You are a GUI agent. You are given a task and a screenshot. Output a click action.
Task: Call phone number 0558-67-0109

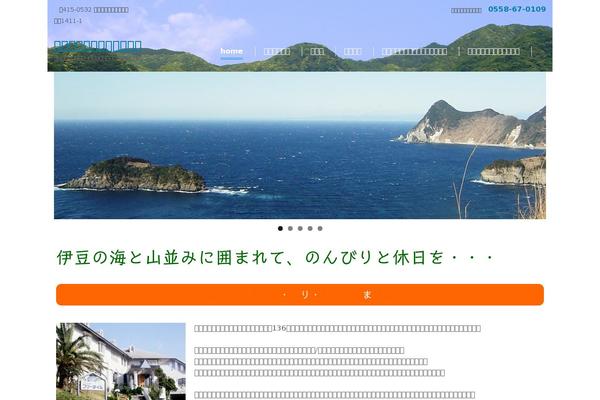click(x=517, y=9)
